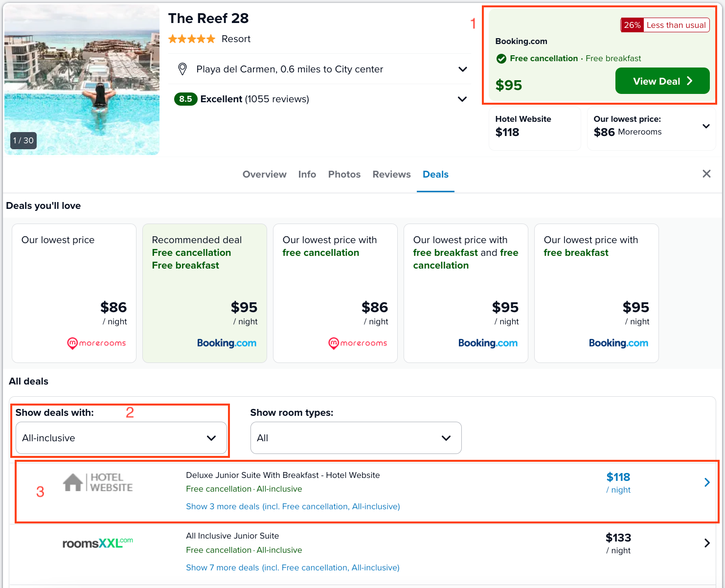Switch to the Overview tab
The height and width of the screenshot is (588, 725).
point(265,174)
